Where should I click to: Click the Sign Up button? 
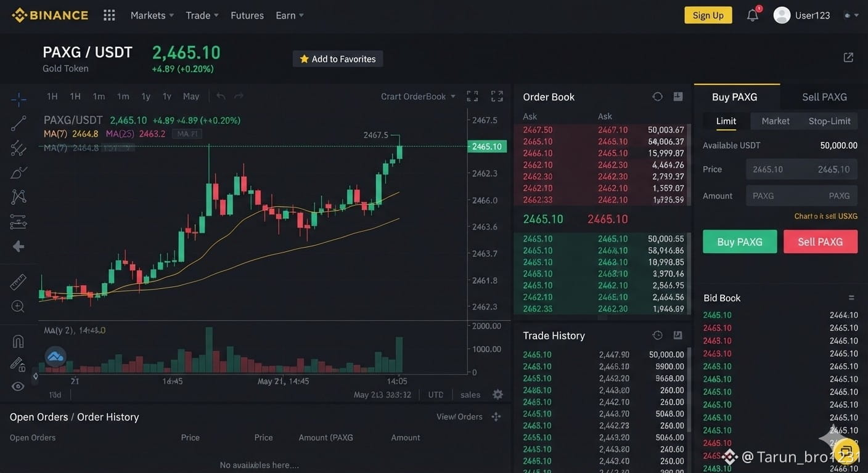pos(708,15)
